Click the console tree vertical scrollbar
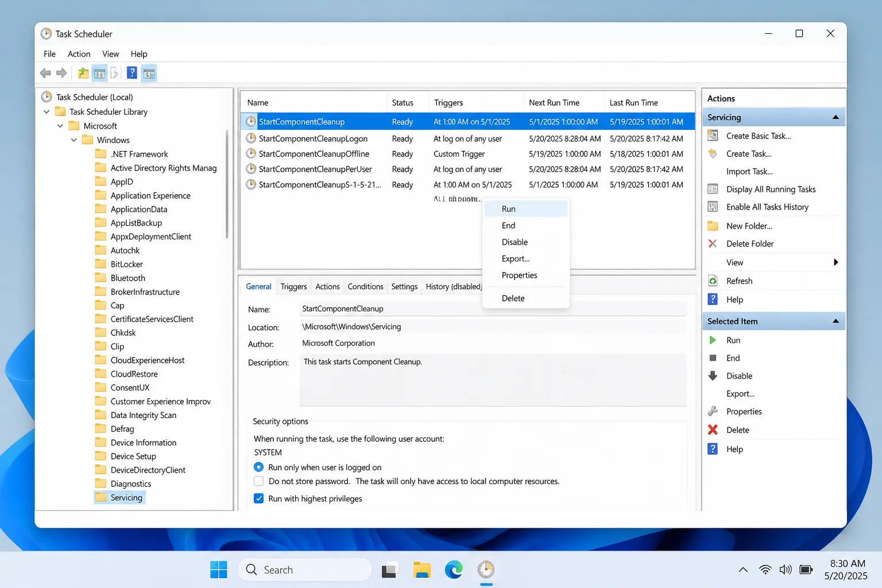Image resolution: width=882 pixels, height=588 pixels. [227, 184]
